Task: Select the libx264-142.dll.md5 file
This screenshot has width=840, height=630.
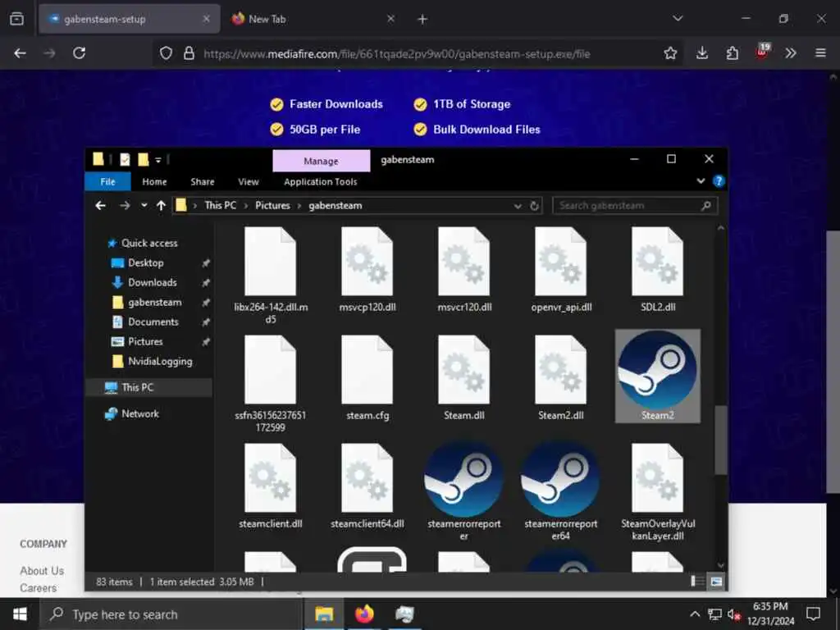Action: [271, 276]
